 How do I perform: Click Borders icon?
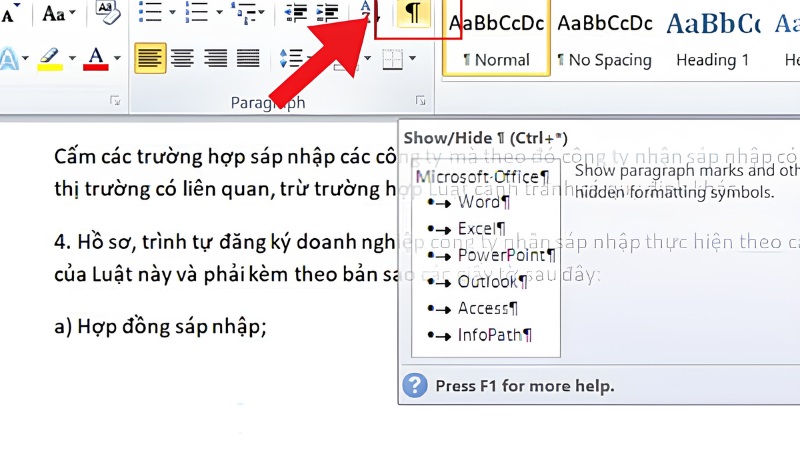(393, 60)
